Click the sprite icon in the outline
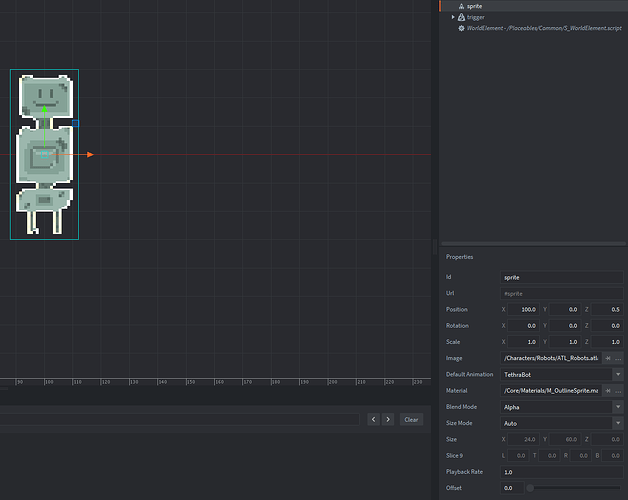 click(x=461, y=6)
